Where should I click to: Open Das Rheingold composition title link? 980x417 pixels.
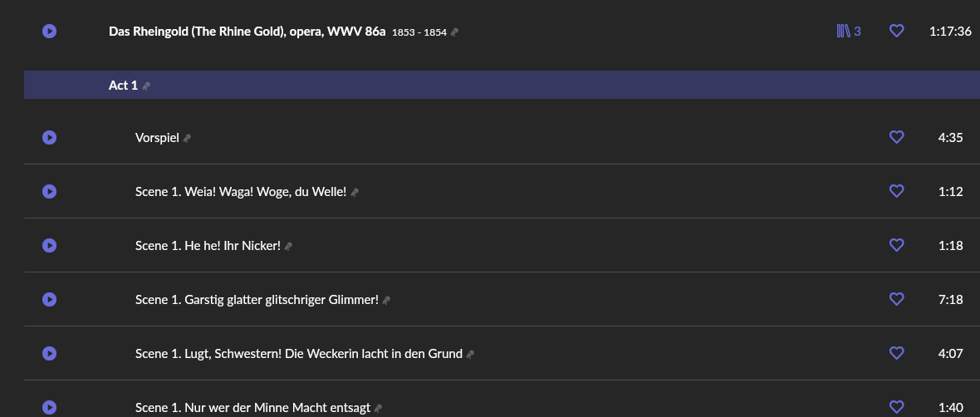pyautogui.click(x=247, y=32)
